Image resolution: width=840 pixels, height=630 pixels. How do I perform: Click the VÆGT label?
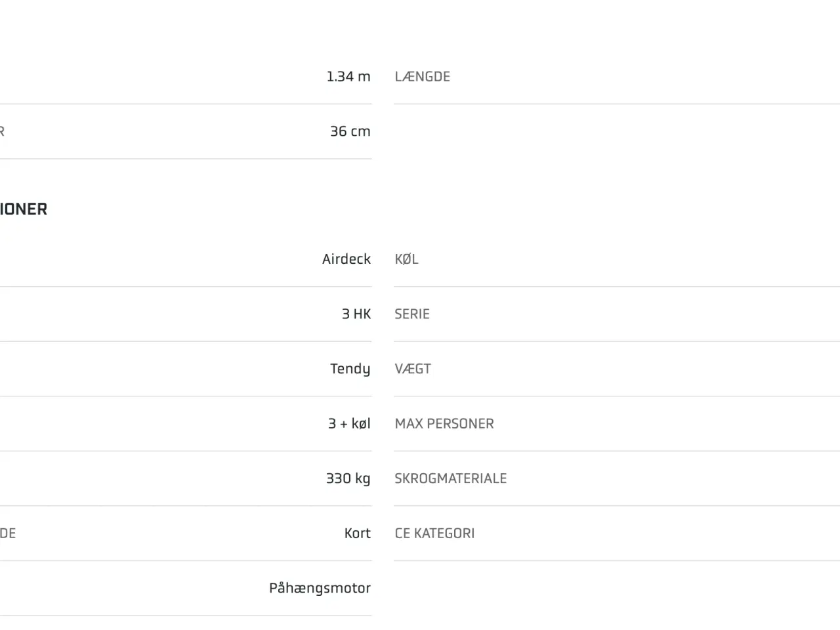413,369
